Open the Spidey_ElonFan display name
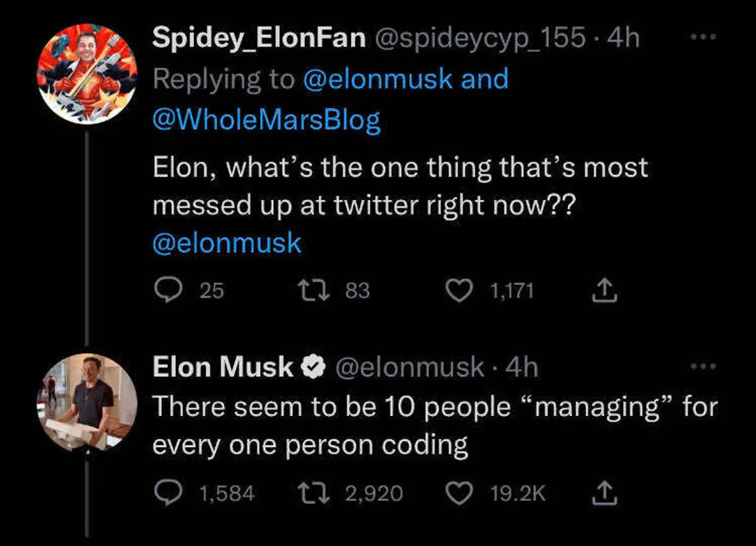756x546 pixels. (x=259, y=38)
